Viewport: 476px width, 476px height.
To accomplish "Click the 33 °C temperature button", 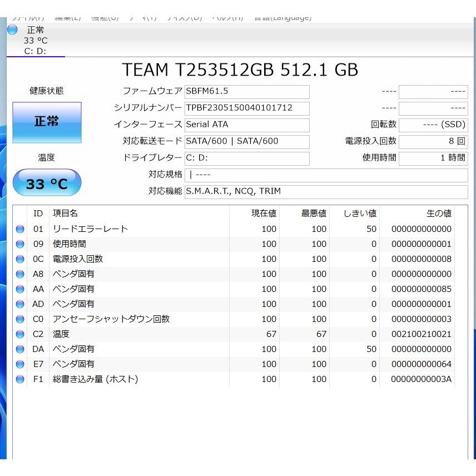I will pos(47,182).
